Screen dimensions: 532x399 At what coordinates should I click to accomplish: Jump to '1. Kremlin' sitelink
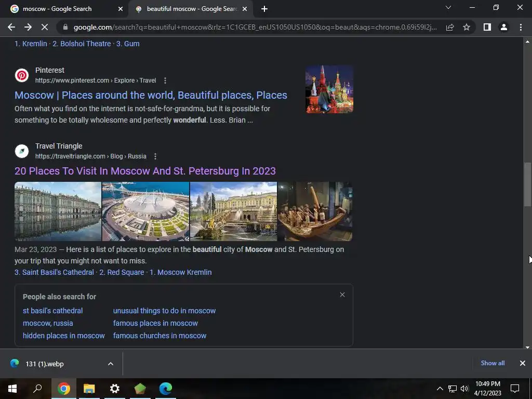point(31,44)
